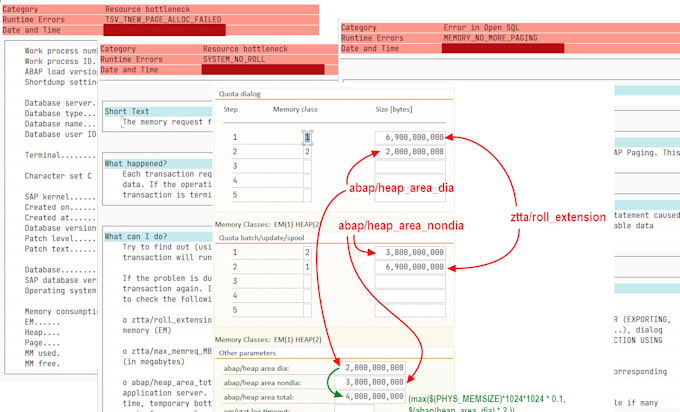
Task: Click abap/heap area total value field
Action: tap(370, 396)
